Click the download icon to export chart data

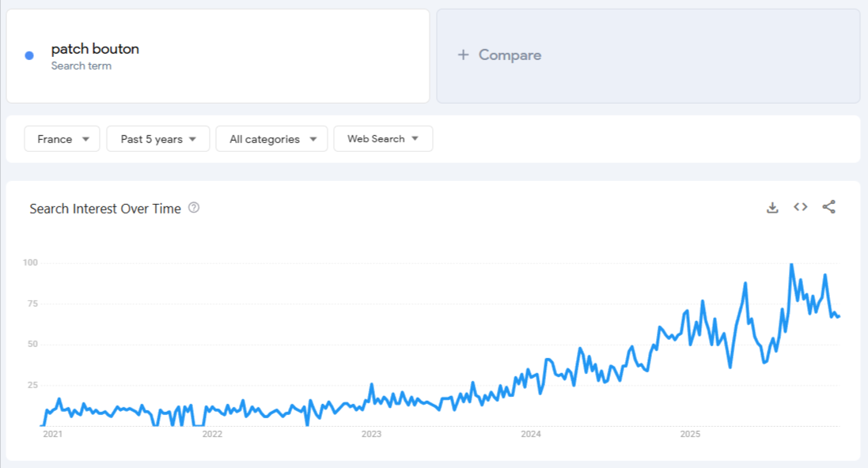[x=772, y=207]
